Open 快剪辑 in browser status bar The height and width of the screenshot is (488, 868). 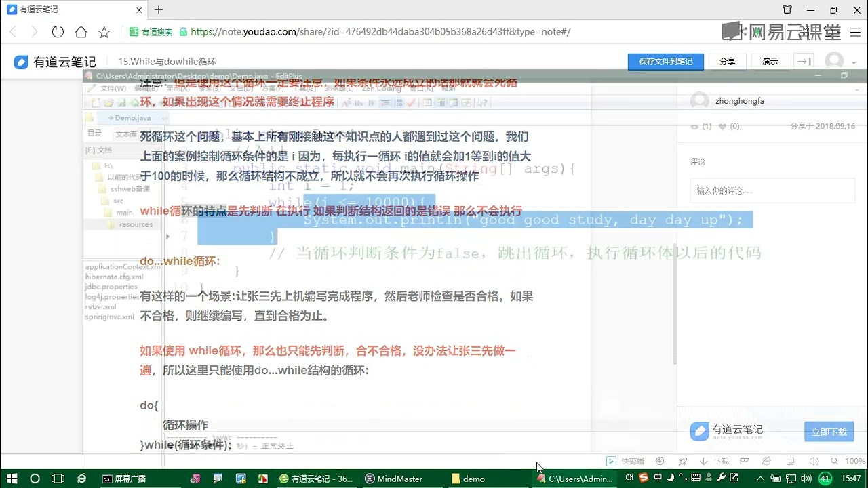point(625,461)
